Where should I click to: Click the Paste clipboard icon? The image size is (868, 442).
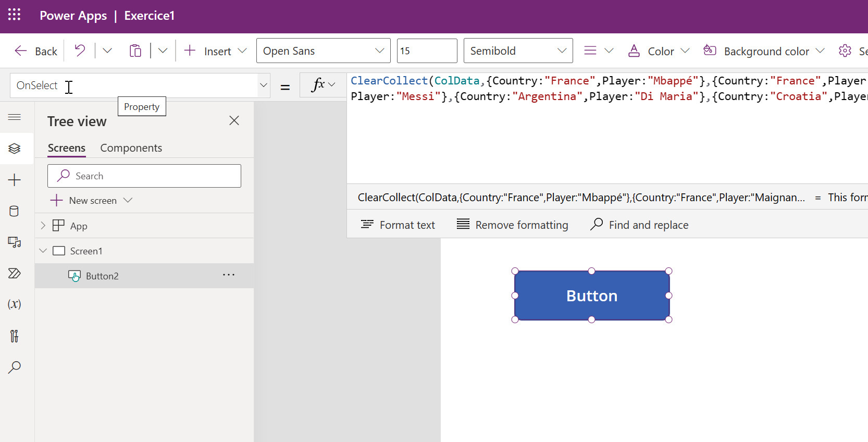(135, 51)
